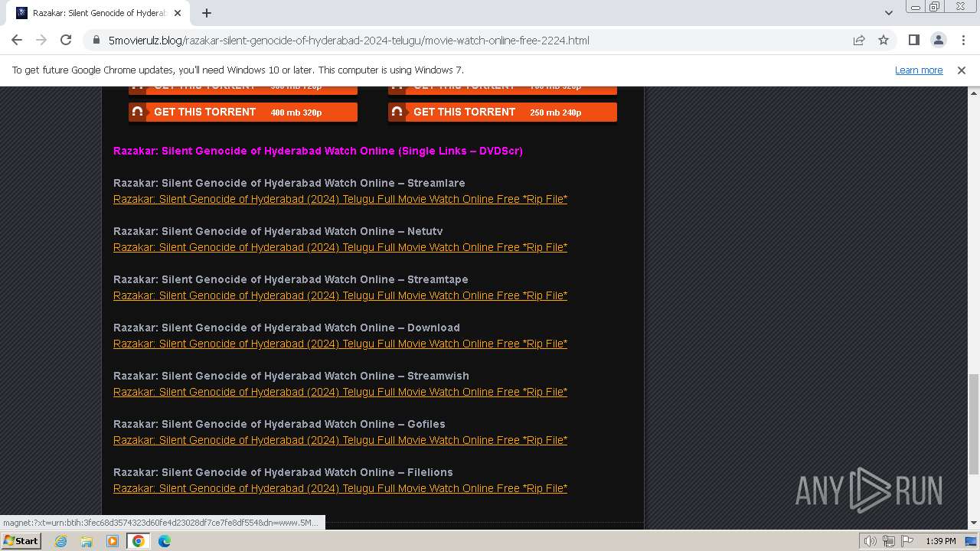This screenshot has height=551, width=980.
Task: Open the Action Center flag icon
Action: pos(907,541)
